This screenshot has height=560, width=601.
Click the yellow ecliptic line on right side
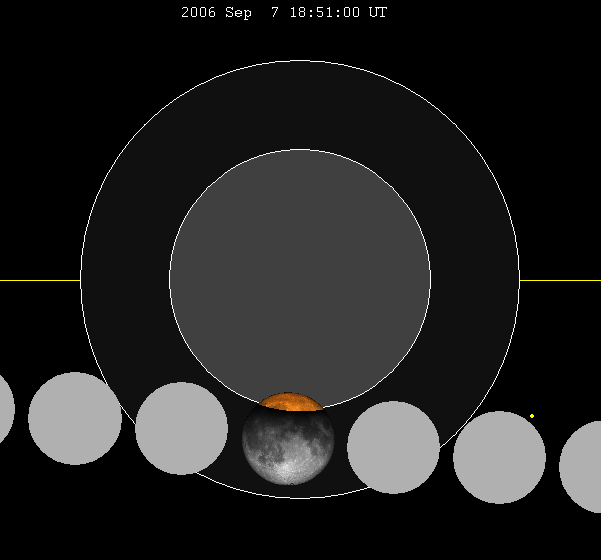tap(560, 280)
